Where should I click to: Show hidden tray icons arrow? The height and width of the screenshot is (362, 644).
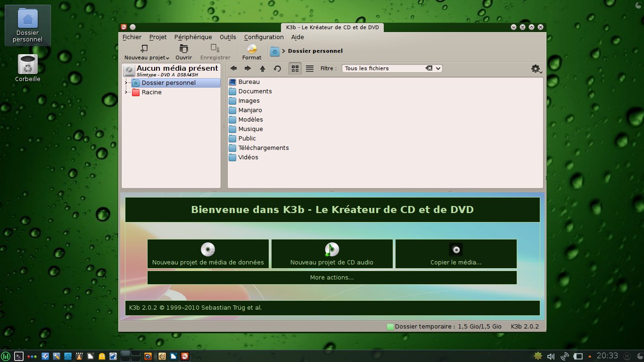[589, 356]
